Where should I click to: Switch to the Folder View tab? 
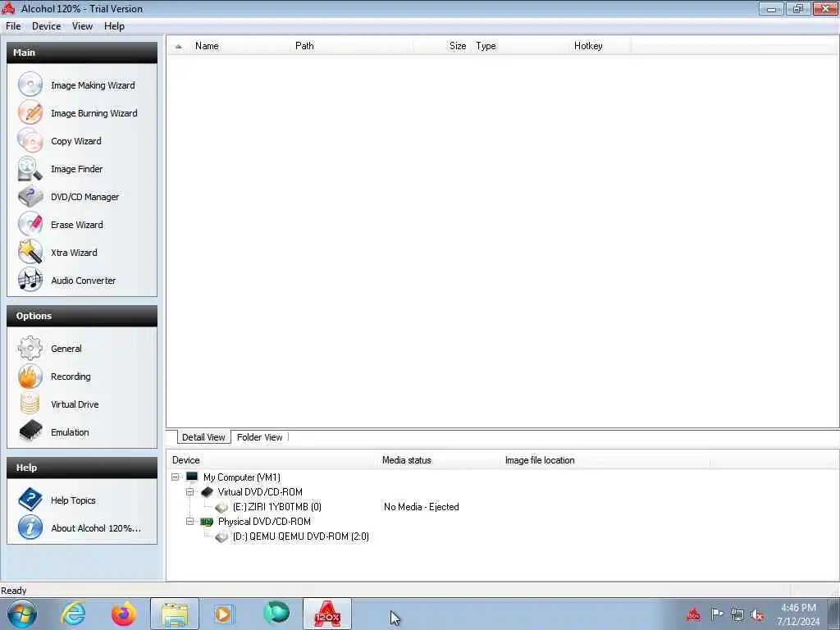pyautogui.click(x=260, y=437)
